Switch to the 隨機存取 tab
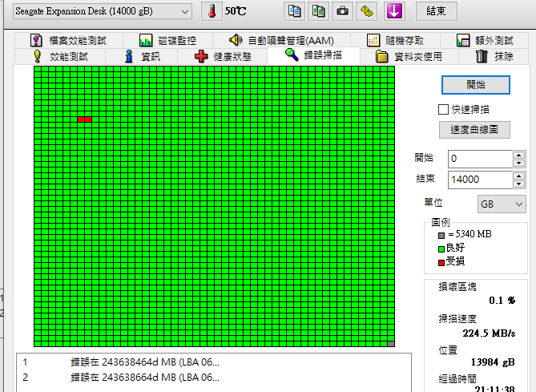536x392 pixels. [x=395, y=40]
